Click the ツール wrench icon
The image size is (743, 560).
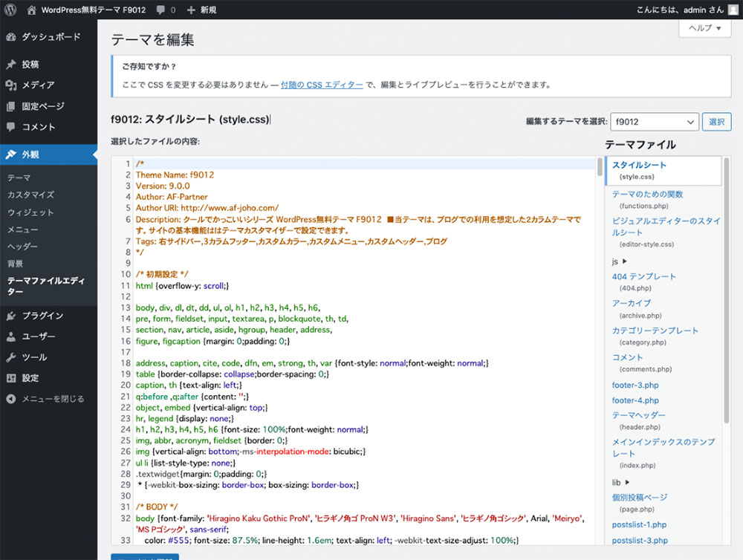[x=11, y=357]
